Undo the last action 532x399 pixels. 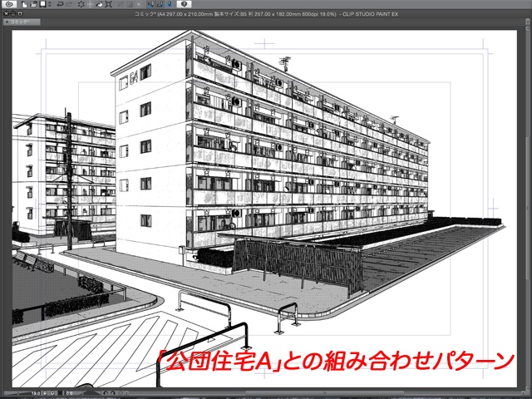tap(60, 4)
